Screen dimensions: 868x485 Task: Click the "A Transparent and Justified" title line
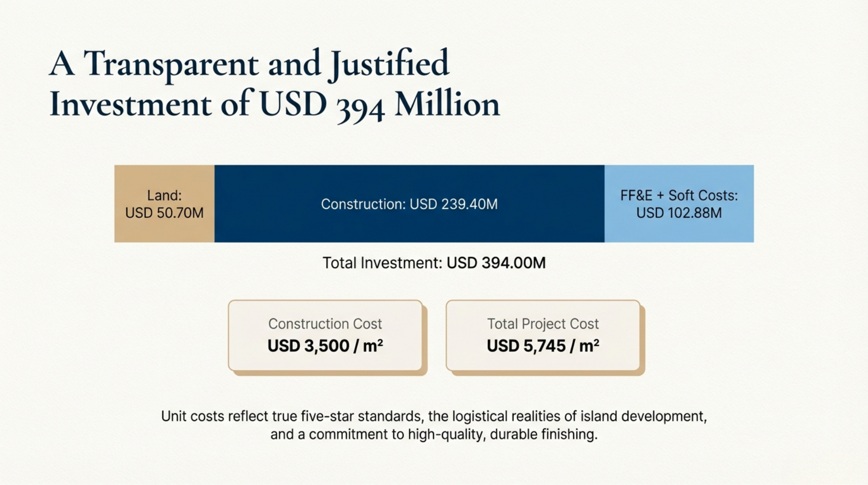249,64
